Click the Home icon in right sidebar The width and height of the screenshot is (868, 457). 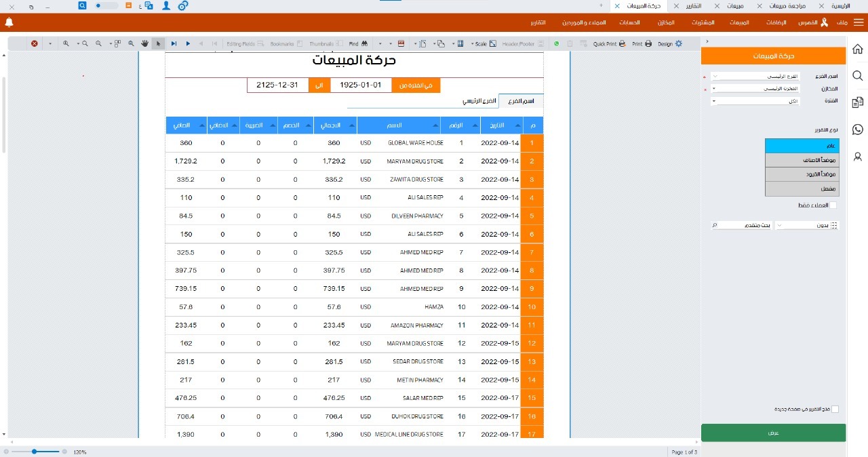(x=857, y=49)
